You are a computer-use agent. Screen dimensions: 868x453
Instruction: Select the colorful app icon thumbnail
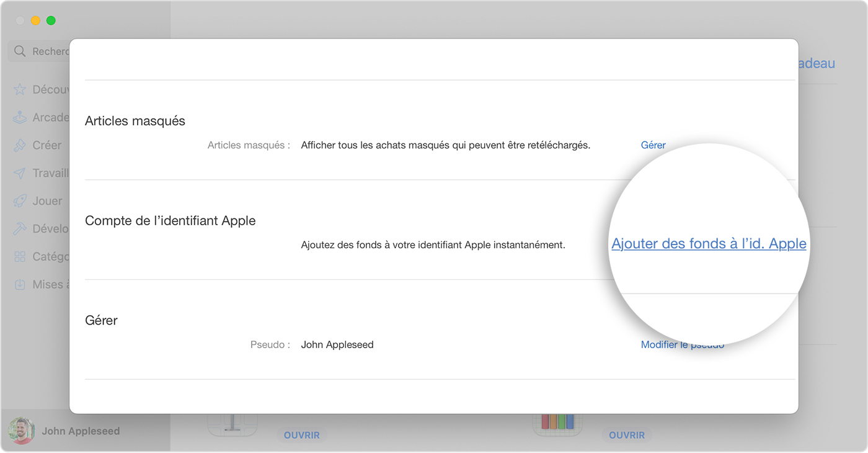coord(557,423)
